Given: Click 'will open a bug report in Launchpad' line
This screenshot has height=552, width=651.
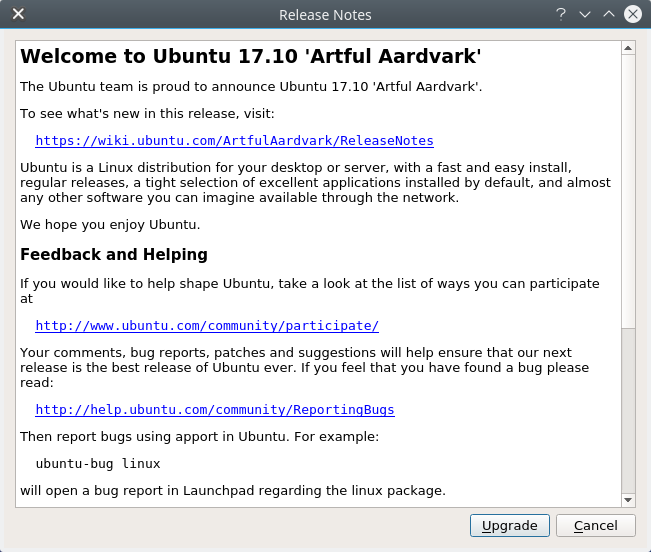Looking at the screenshot, I should tap(233, 491).
